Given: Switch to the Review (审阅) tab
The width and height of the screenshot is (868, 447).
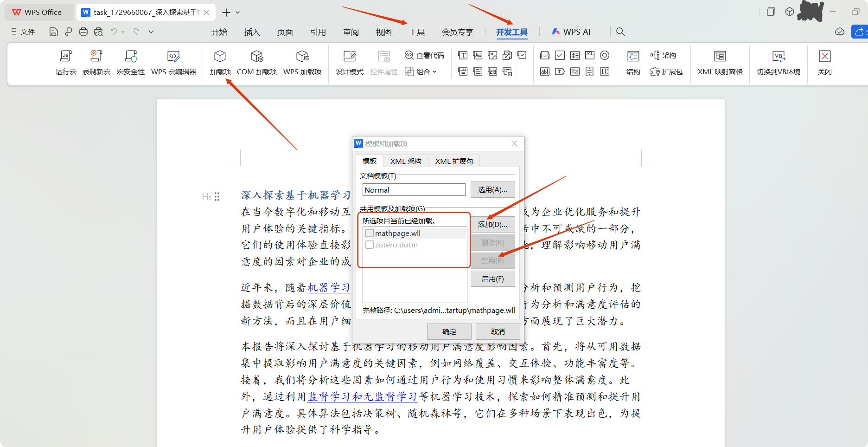Looking at the screenshot, I should (351, 32).
